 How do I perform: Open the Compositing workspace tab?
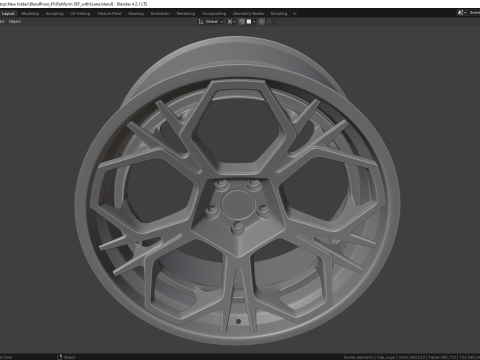click(214, 14)
